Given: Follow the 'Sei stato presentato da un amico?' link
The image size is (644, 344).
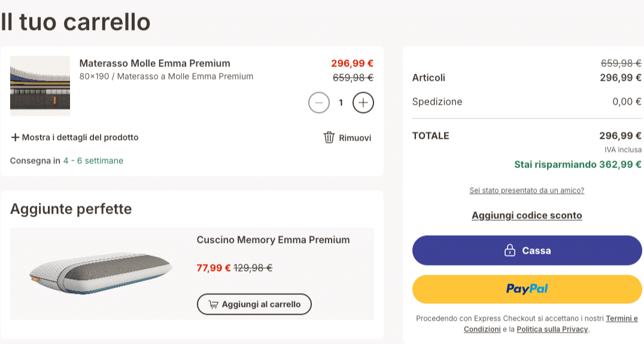Looking at the screenshot, I should click(527, 190).
